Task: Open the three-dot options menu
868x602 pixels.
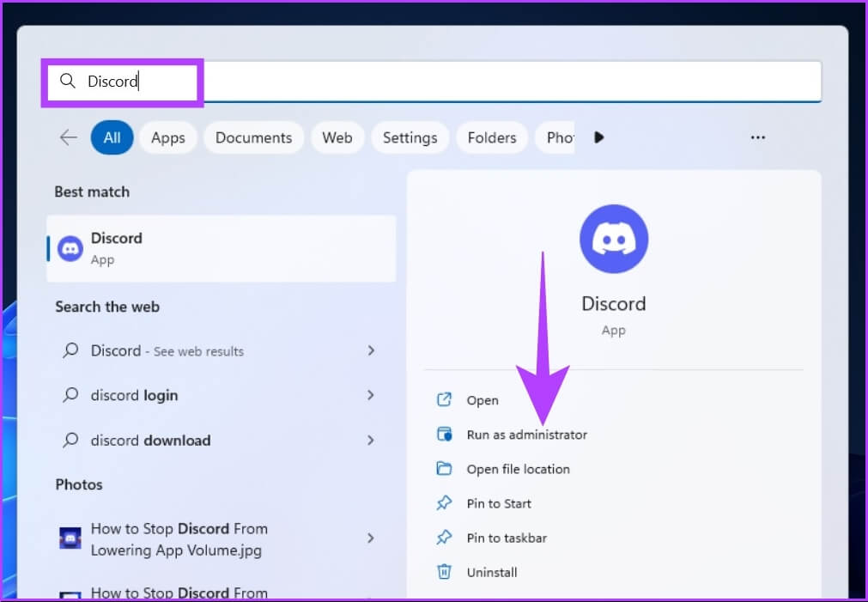Action: pyautogui.click(x=758, y=137)
